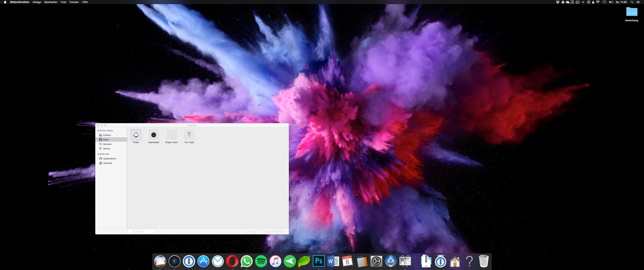The image size is (644, 270).
Task: Click the cloud sync menu bar icon
Action: (568, 2)
